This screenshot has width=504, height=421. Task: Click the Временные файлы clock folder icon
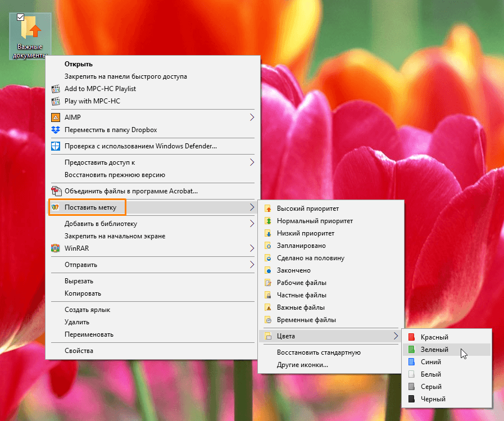point(268,320)
